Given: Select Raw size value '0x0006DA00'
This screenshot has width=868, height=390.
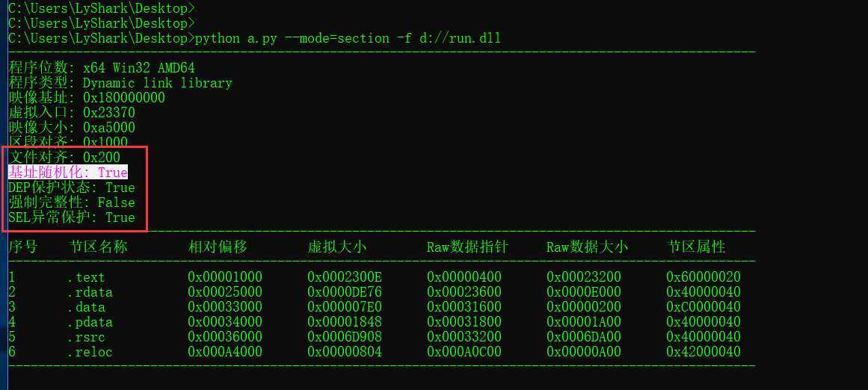Looking at the screenshot, I should 583,337.
